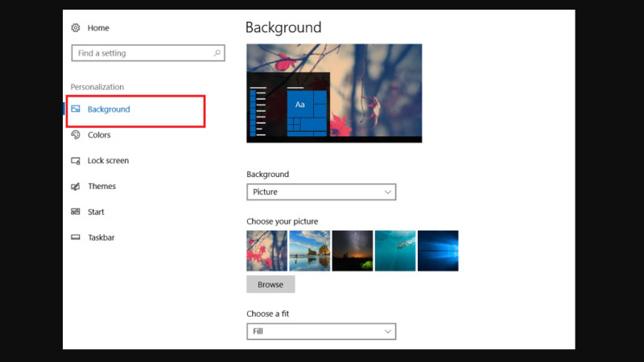This screenshot has height=362, width=644.
Task: Click the magnifier icon in the search box
Action: click(217, 53)
